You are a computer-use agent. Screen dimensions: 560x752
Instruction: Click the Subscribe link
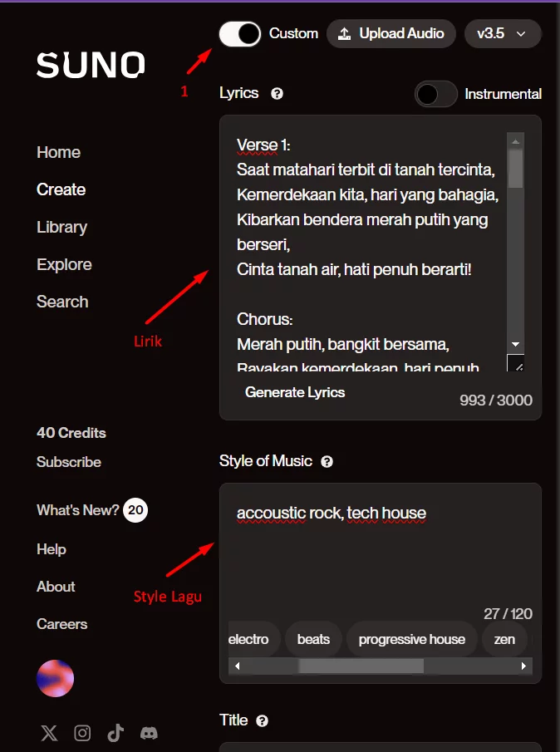(x=69, y=462)
